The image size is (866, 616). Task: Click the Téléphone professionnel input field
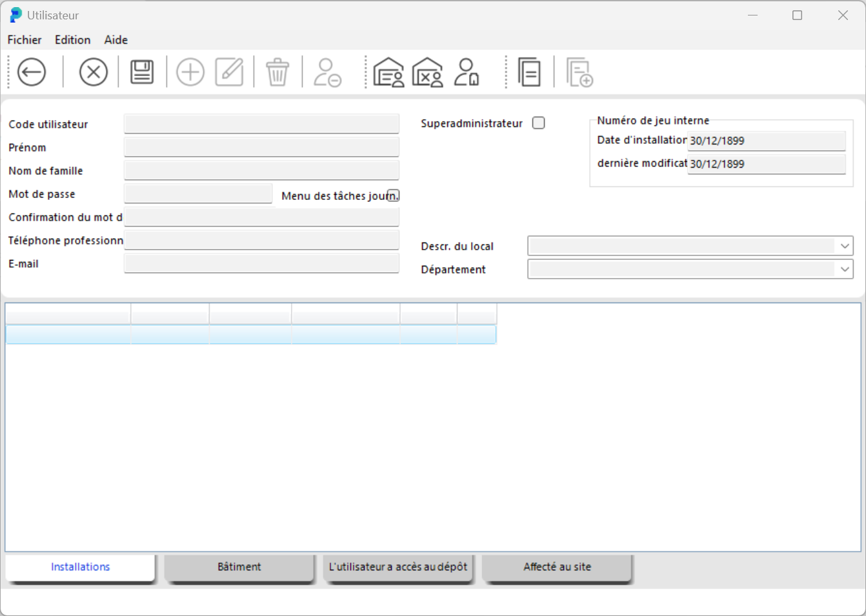[x=261, y=240]
